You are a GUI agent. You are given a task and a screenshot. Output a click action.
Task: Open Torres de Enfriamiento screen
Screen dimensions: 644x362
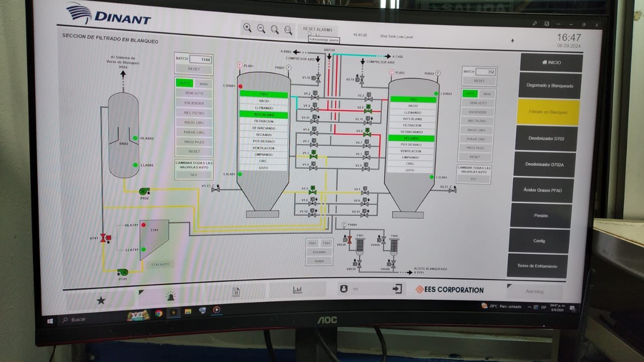537,266
